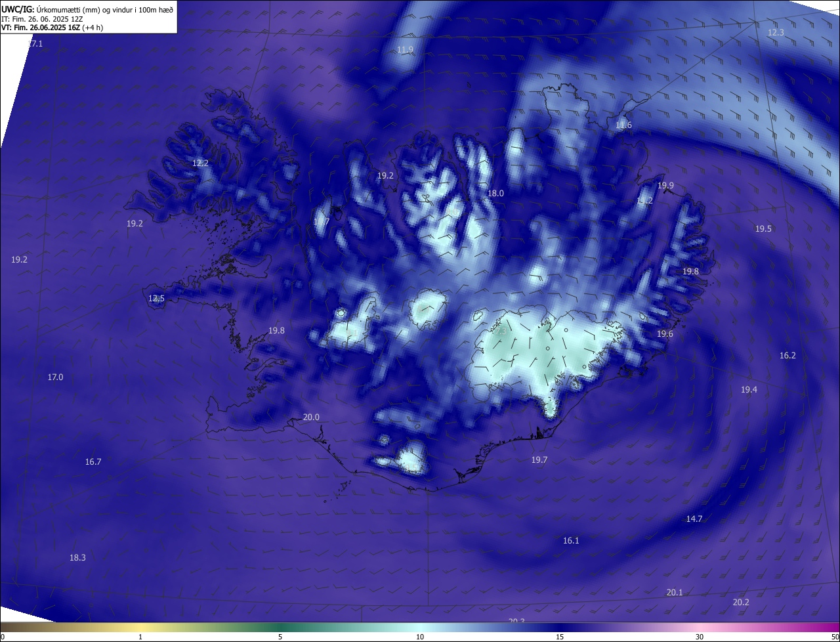
Task: Click the 12.2 value over the Westfjords
Action: [200, 163]
